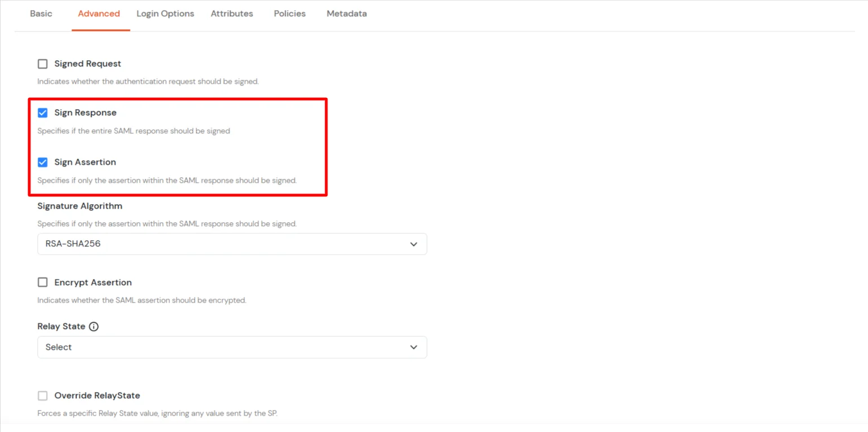This screenshot has width=868, height=432.
Task: Click the Relay State info icon
Action: coord(94,326)
